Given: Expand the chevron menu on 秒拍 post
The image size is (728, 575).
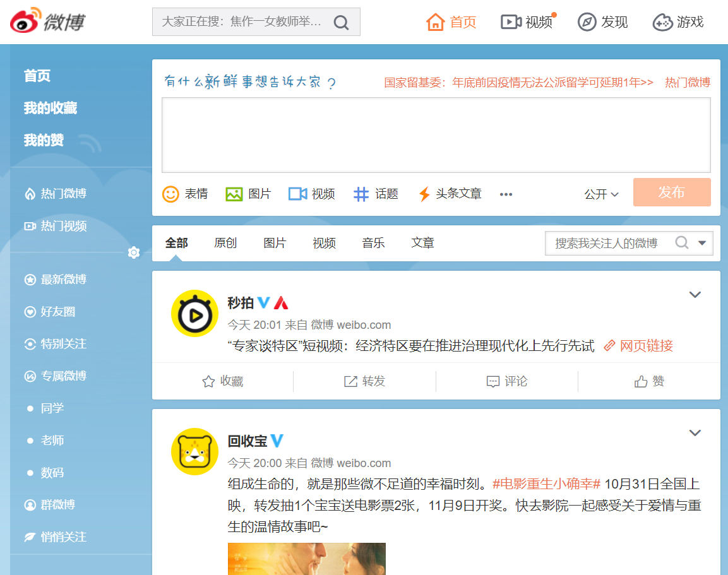Looking at the screenshot, I should pyautogui.click(x=695, y=295).
